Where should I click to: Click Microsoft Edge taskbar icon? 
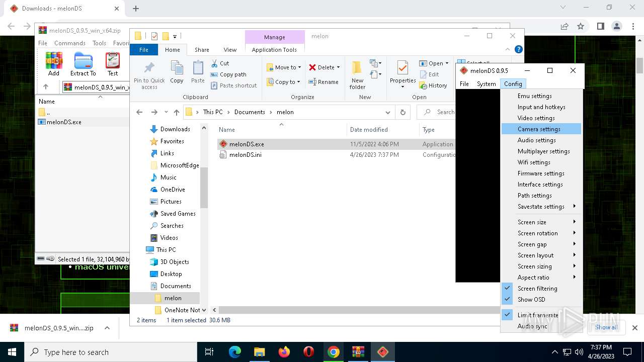pos(235,352)
